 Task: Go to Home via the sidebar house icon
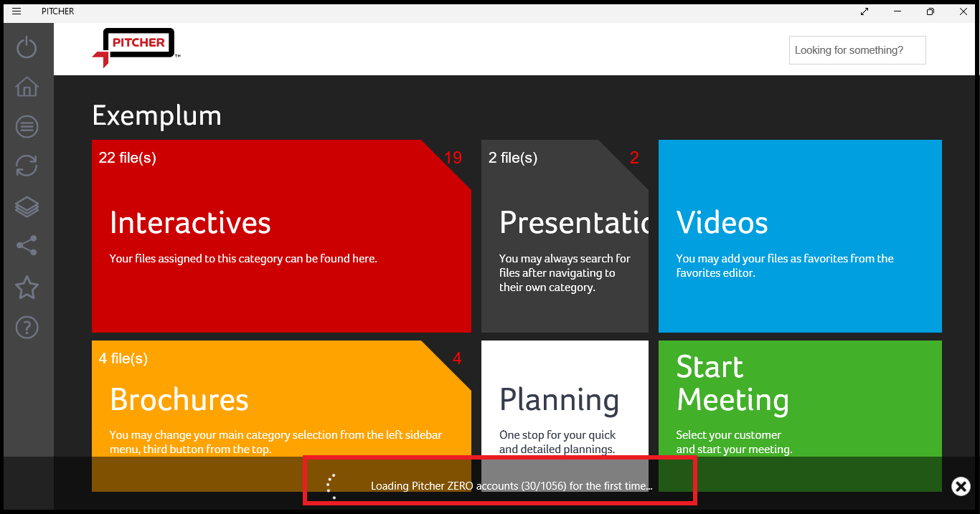(27, 87)
